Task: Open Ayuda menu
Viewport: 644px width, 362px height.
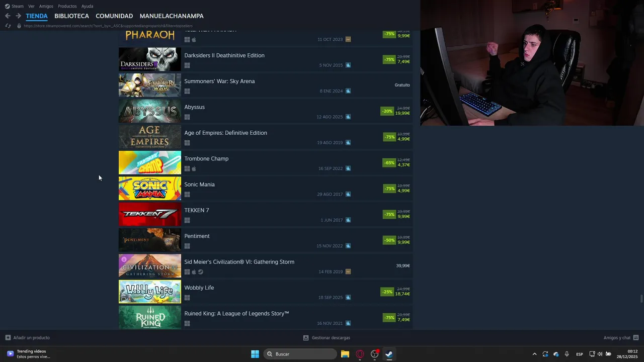Action: pos(87,6)
